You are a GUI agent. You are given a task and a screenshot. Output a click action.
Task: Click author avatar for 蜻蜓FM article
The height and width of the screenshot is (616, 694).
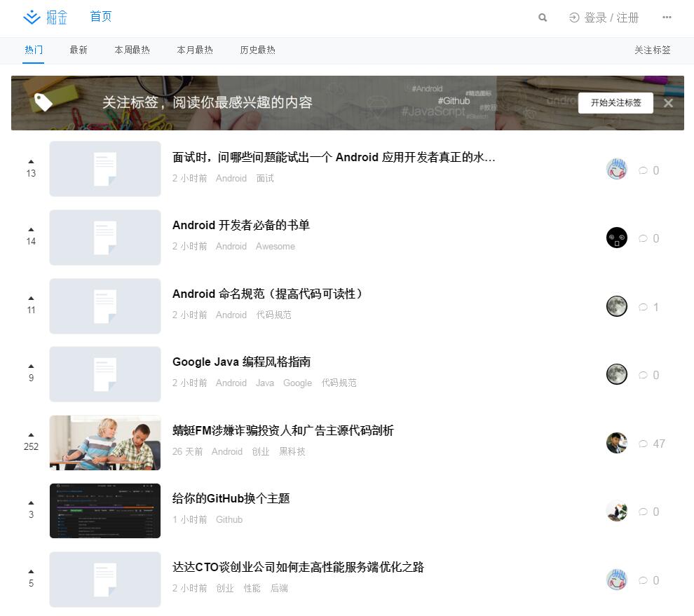point(617,443)
